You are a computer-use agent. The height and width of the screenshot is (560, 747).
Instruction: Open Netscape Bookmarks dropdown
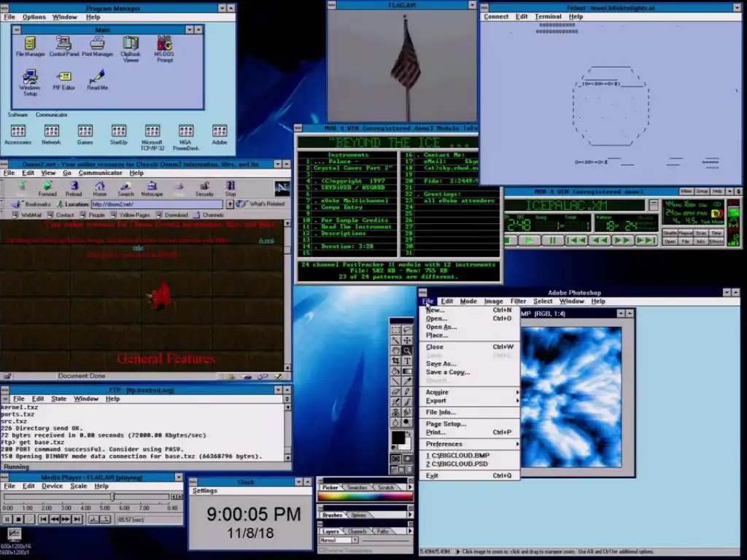(32, 204)
